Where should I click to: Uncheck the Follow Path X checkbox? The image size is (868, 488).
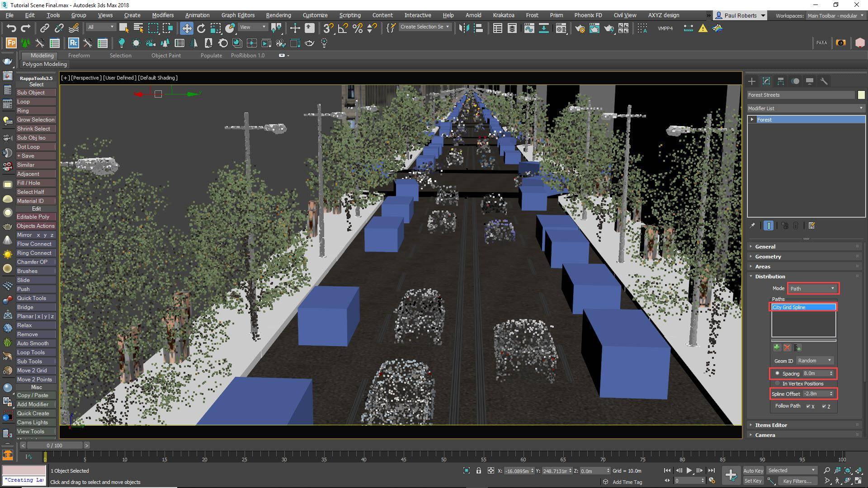pyautogui.click(x=809, y=406)
